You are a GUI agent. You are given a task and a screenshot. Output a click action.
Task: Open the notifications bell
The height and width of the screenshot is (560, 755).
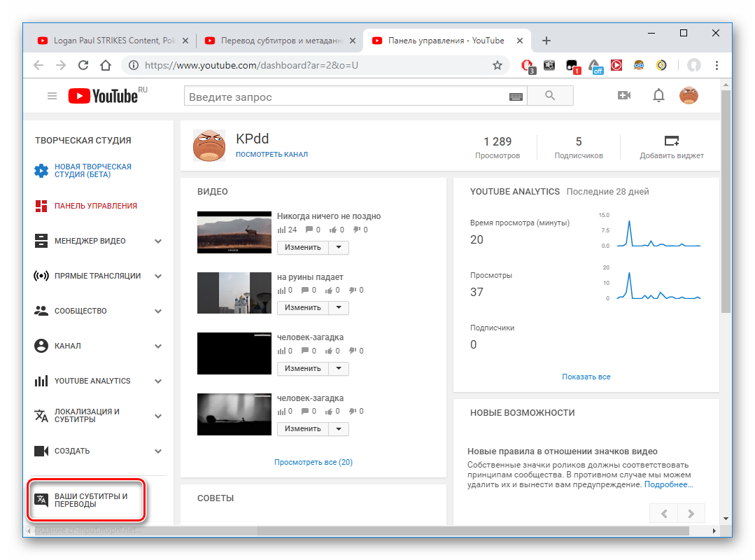pyautogui.click(x=658, y=96)
